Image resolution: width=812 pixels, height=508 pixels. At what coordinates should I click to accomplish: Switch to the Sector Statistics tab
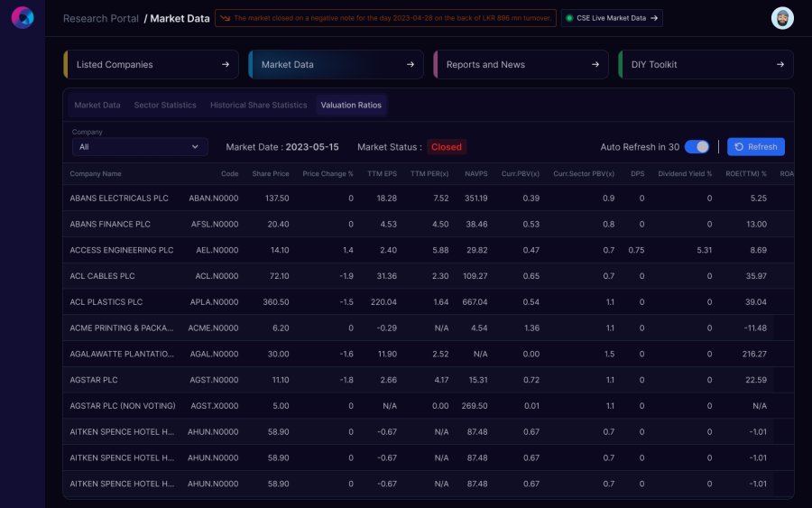click(x=165, y=106)
